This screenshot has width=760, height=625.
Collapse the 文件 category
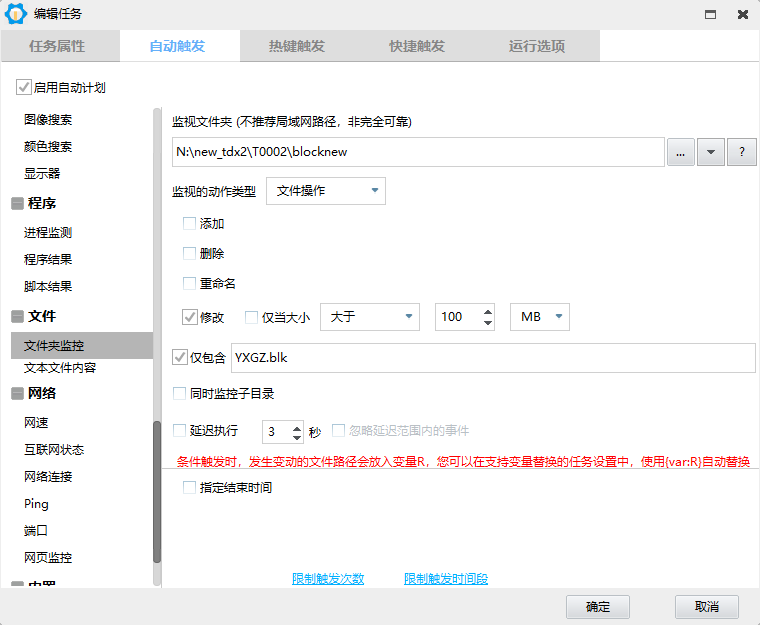[x=17, y=316]
